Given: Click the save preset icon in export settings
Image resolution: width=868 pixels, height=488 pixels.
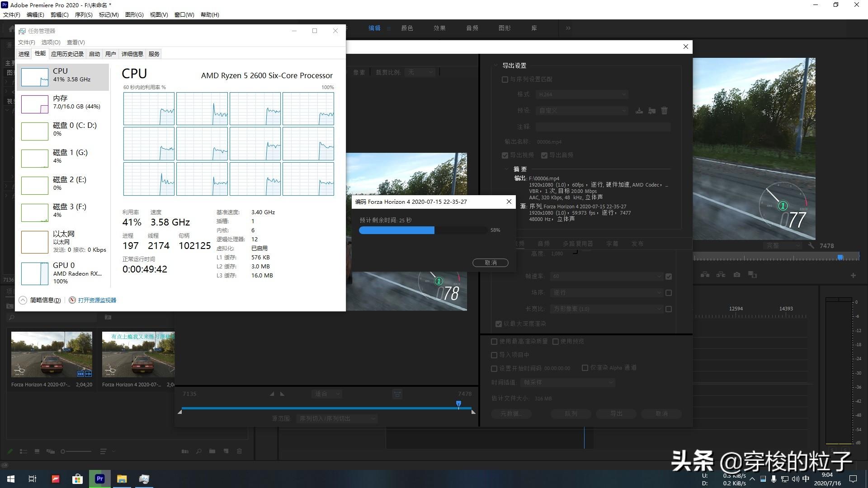Looking at the screenshot, I should tap(639, 111).
